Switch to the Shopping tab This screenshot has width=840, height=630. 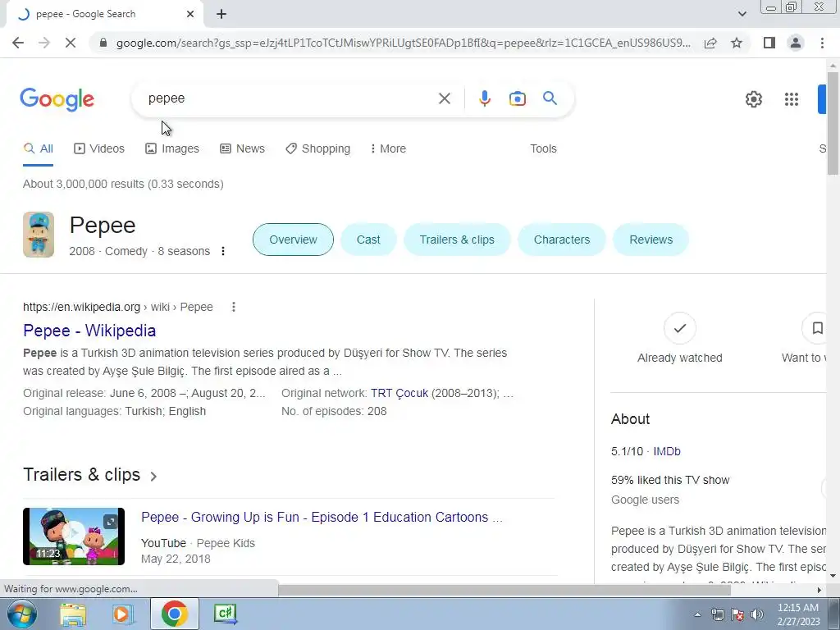click(x=317, y=149)
